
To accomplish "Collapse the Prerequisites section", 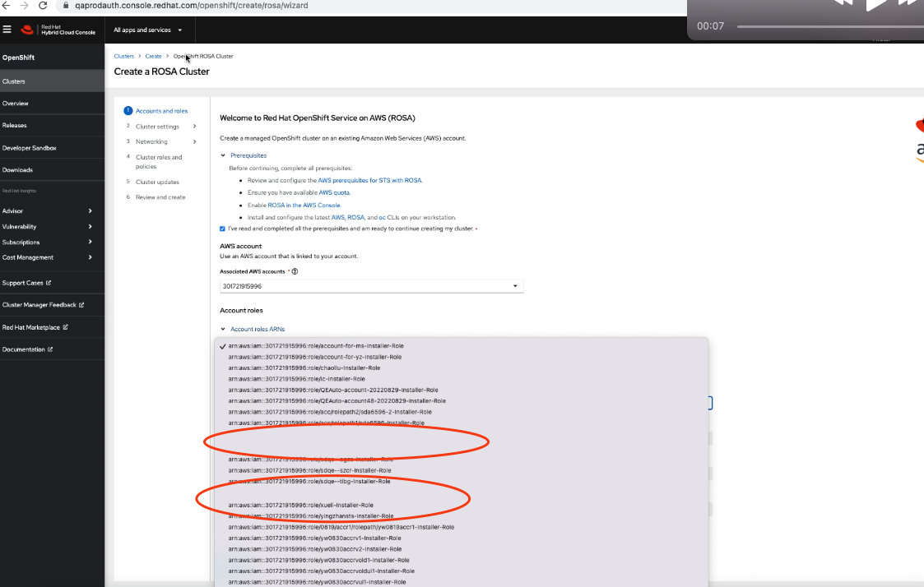I will 244,155.
